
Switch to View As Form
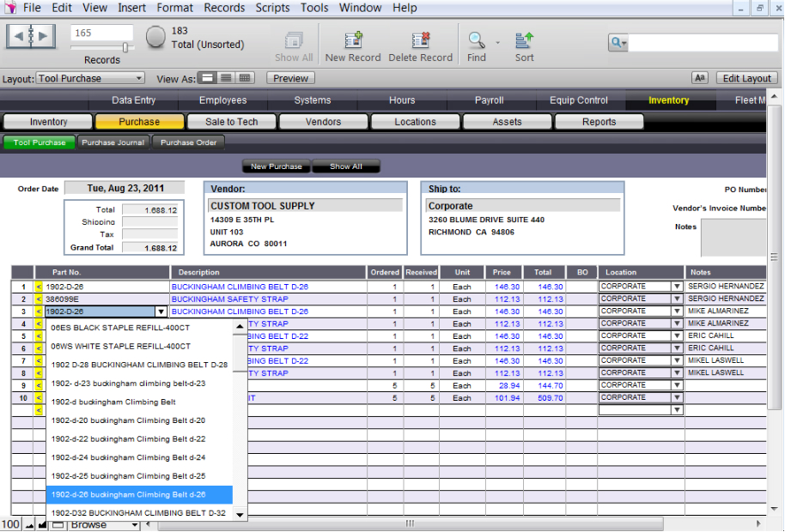208,78
